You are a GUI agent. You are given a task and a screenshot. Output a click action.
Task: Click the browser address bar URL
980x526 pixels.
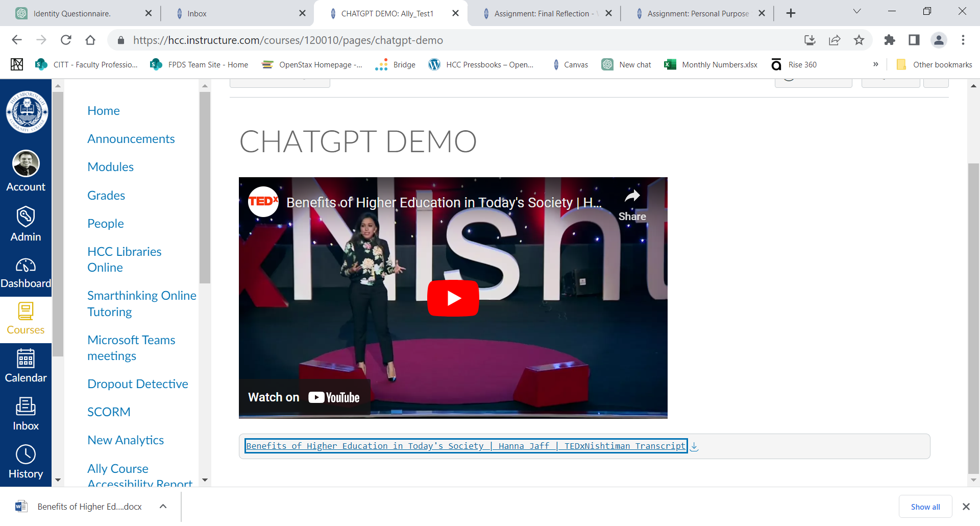[x=288, y=40]
